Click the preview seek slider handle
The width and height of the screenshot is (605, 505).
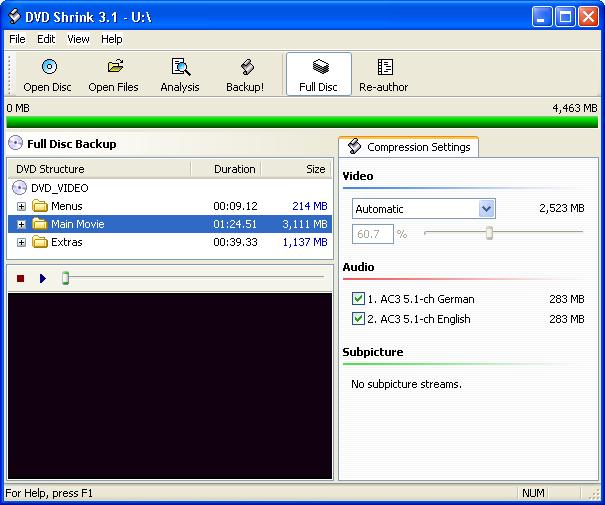click(65, 278)
